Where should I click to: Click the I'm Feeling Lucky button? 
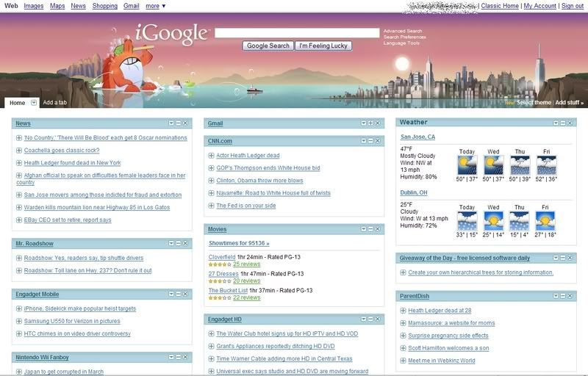pos(323,46)
